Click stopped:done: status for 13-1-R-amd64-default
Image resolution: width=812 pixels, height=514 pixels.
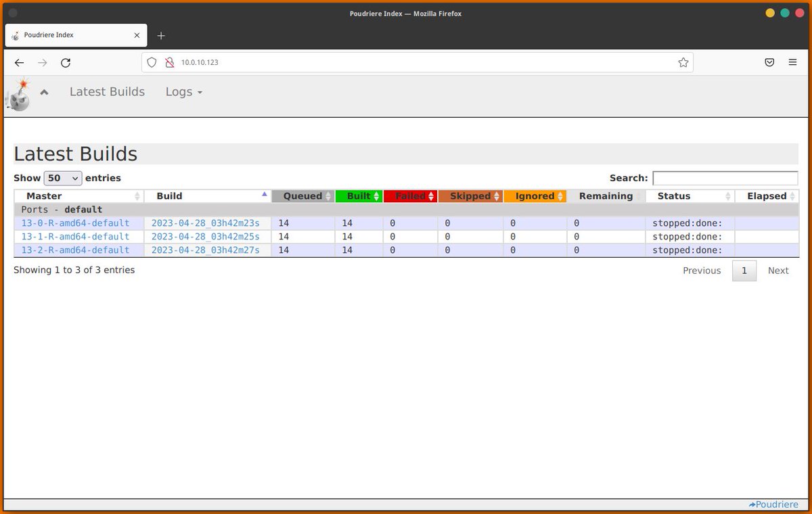coord(687,237)
